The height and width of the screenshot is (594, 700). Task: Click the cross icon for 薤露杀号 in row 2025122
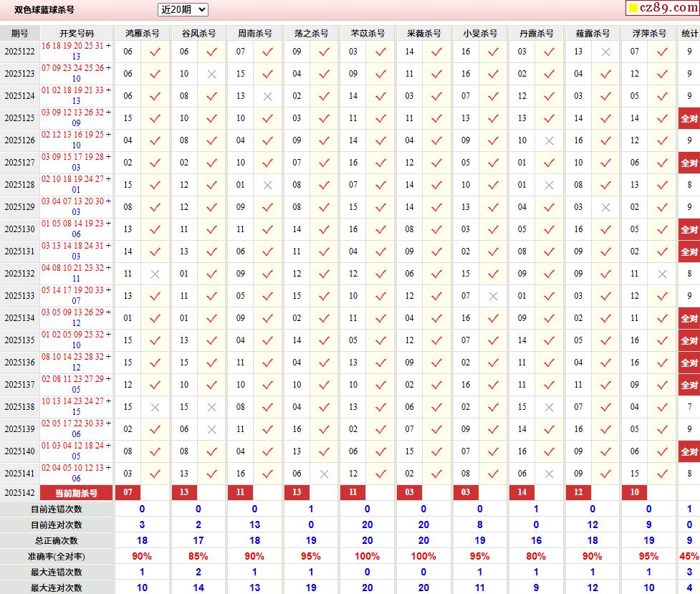click(x=605, y=52)
